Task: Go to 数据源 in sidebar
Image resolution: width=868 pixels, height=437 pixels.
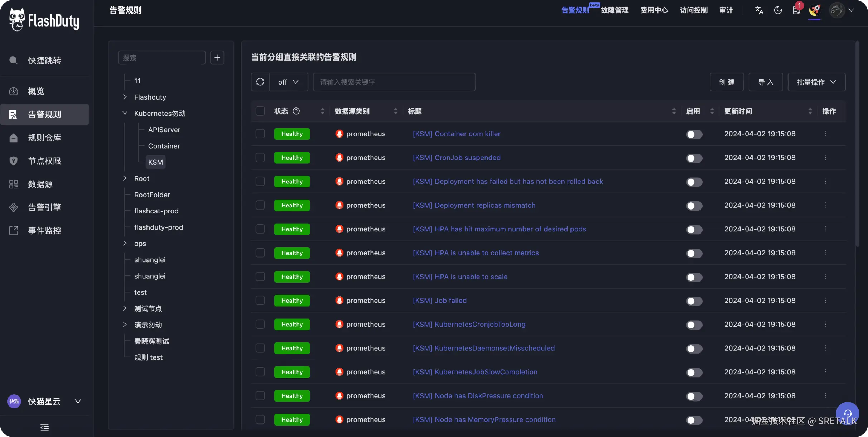Action: tap(40, 184)
